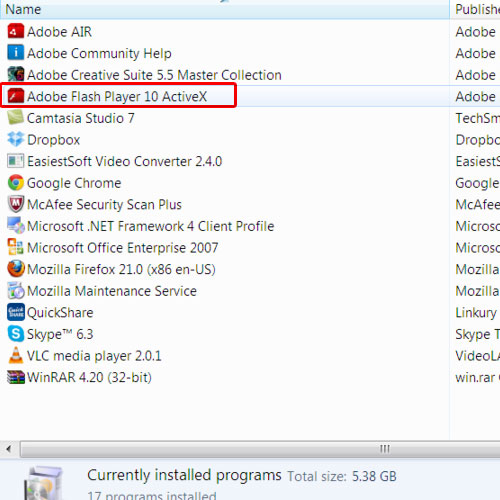Click the Adobe Flash Player icon
The height and width of the screenshot is (500, 500).
click(x=16, y=96)
